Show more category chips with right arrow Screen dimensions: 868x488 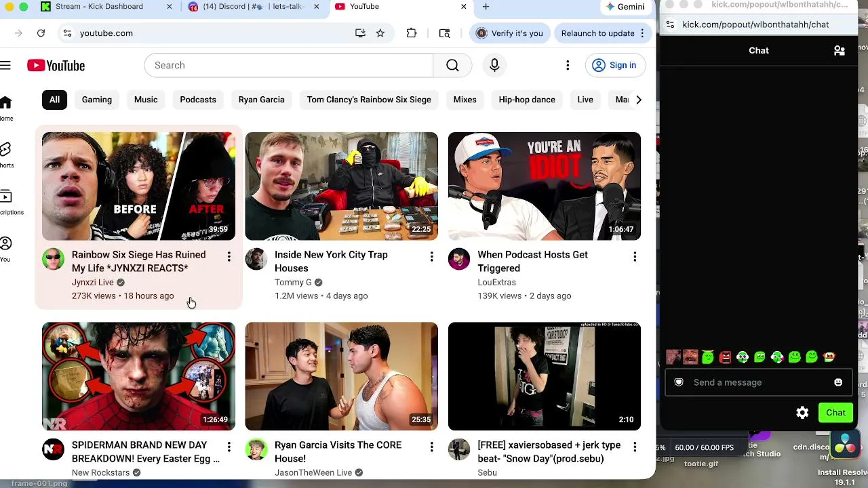(x=638, y=100)
